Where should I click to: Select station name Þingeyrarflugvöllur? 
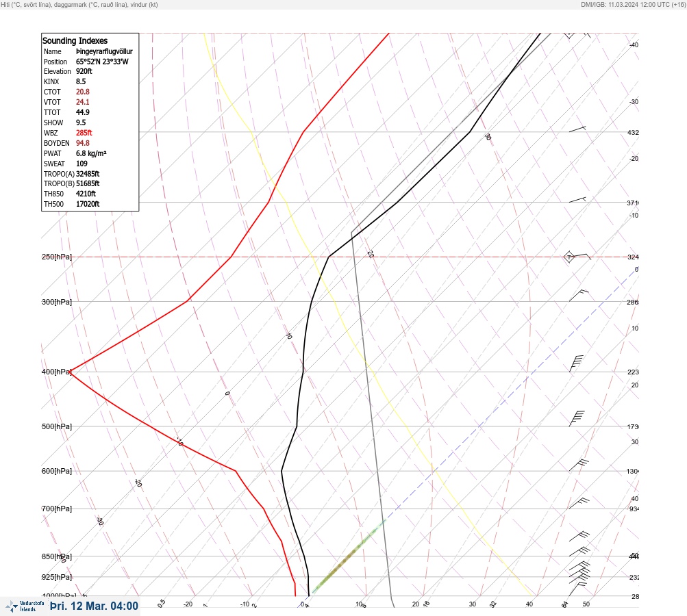[104, 51]
